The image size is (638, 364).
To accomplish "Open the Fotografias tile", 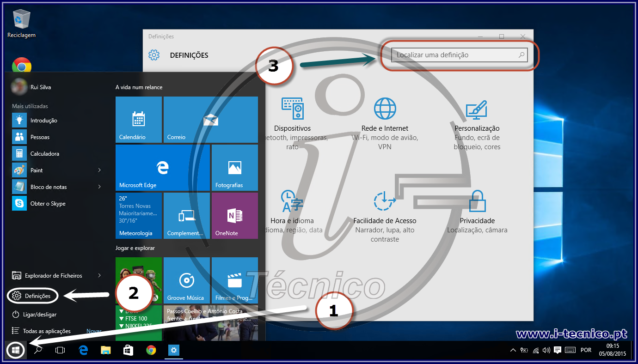I will (234, 167).
